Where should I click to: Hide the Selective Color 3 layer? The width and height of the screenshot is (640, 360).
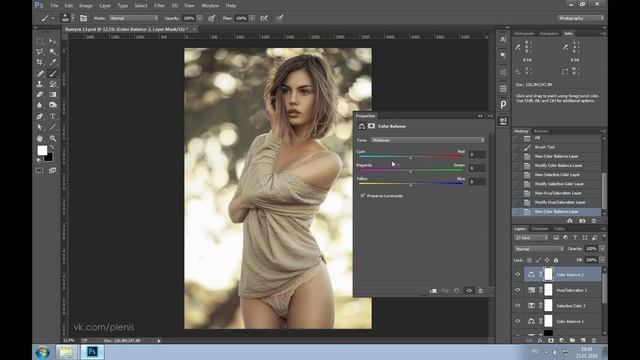pos(518,306)
